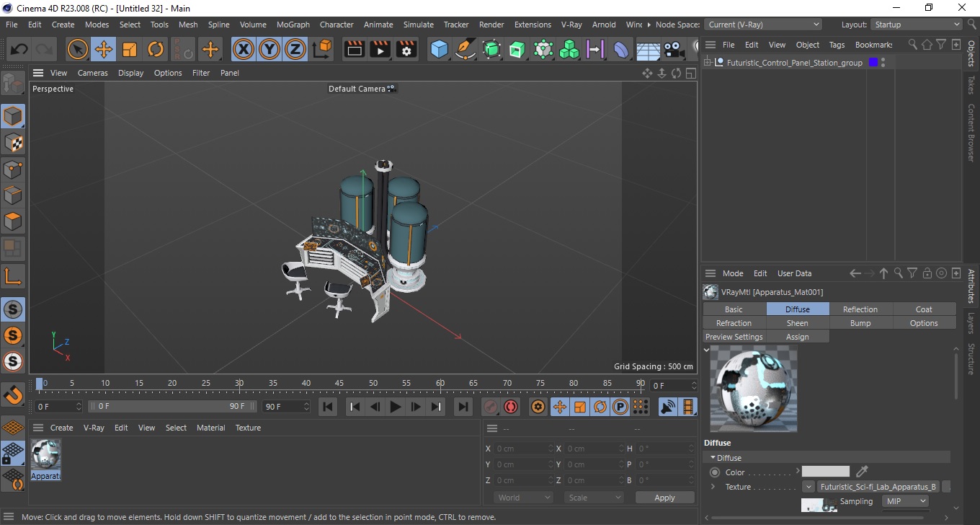980x525 pixels.
Task: Switch to Polygons mode
Action: tap(13, 221)
